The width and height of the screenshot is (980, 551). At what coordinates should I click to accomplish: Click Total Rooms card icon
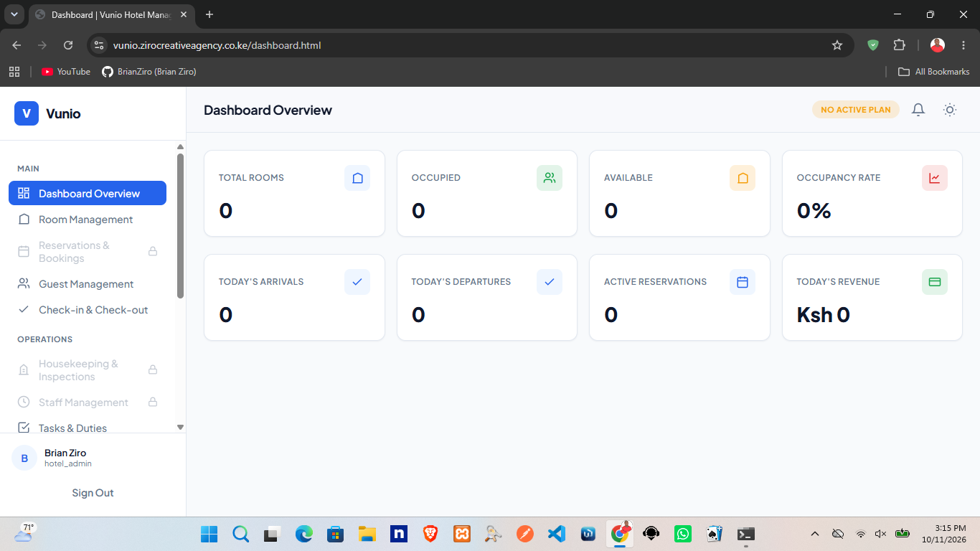(x=357, y=178)
